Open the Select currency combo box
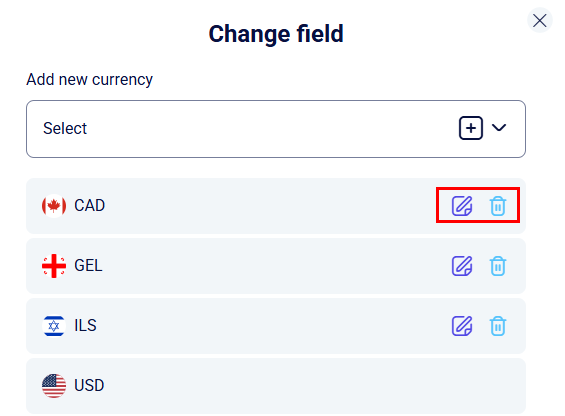This screenshot has width=565, height=416. 276,129
